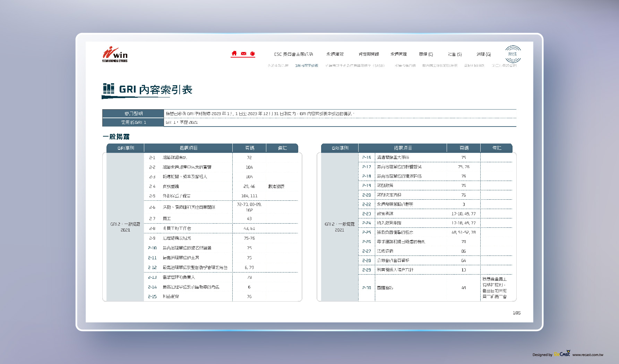619x364 pixels.
Task: Click the GRI 內容索引表 page title
Action: coord(156,89)
